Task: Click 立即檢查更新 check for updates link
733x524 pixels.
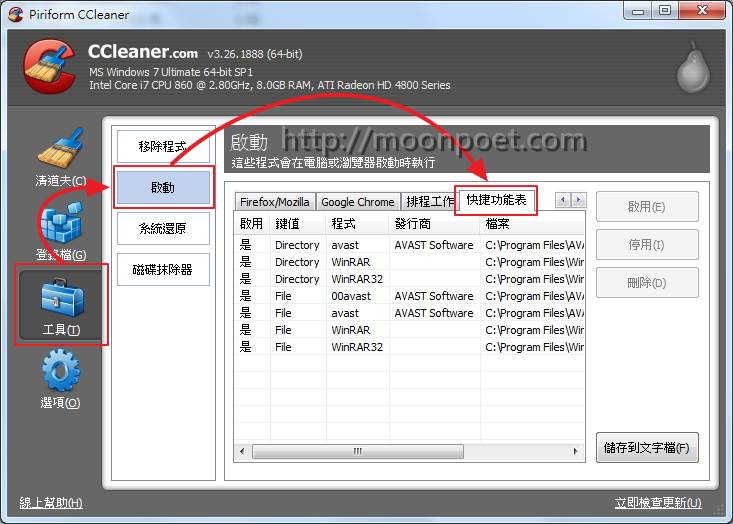Action: pyautogui.click(x=658, y=503)
